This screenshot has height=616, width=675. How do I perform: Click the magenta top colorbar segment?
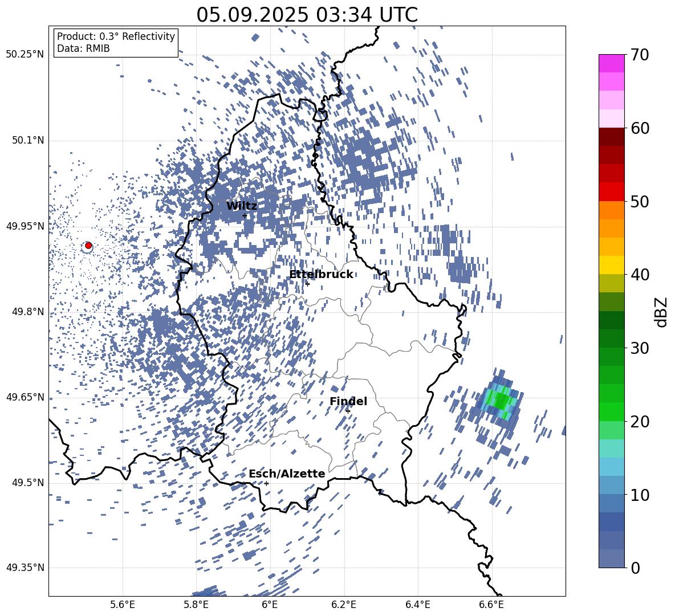tap(611, 63)
